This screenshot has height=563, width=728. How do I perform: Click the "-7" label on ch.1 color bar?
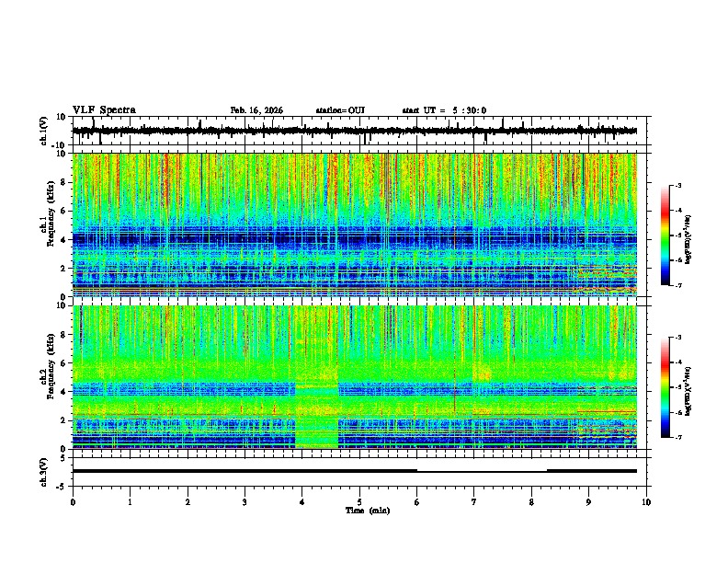(677, 285)
